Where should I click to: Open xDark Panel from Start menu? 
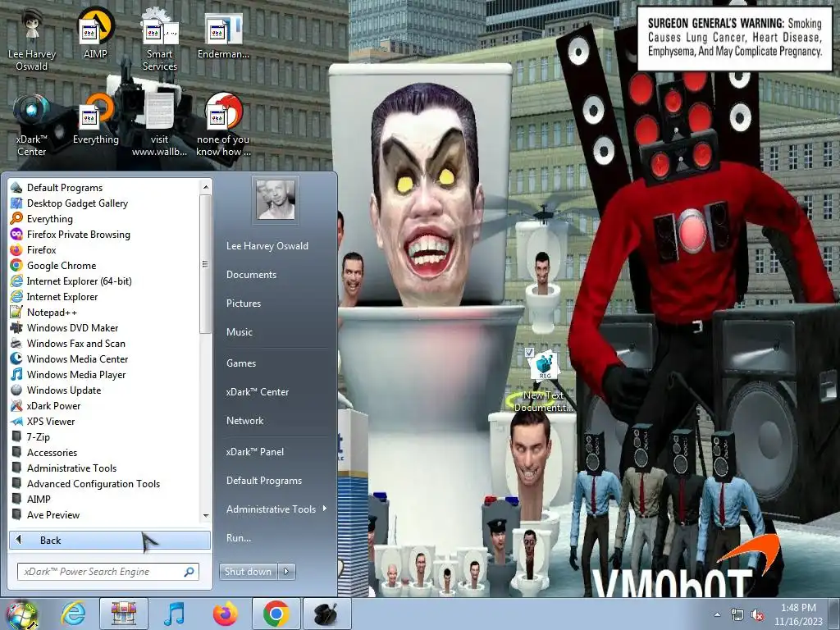tap(255, 452)
